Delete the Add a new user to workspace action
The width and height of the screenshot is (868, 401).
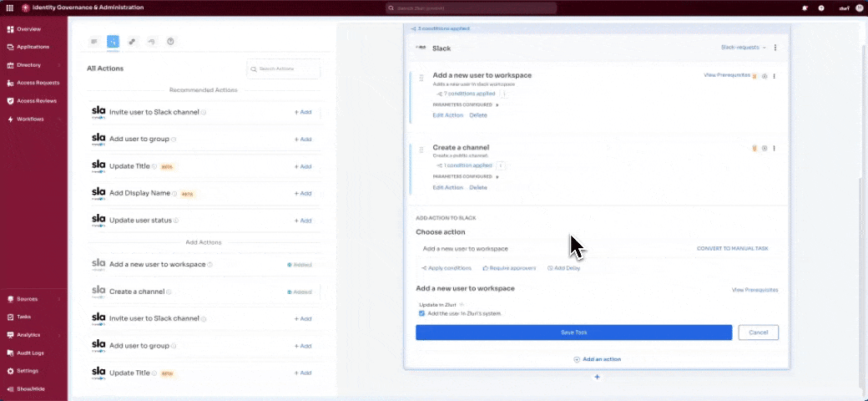478,115
